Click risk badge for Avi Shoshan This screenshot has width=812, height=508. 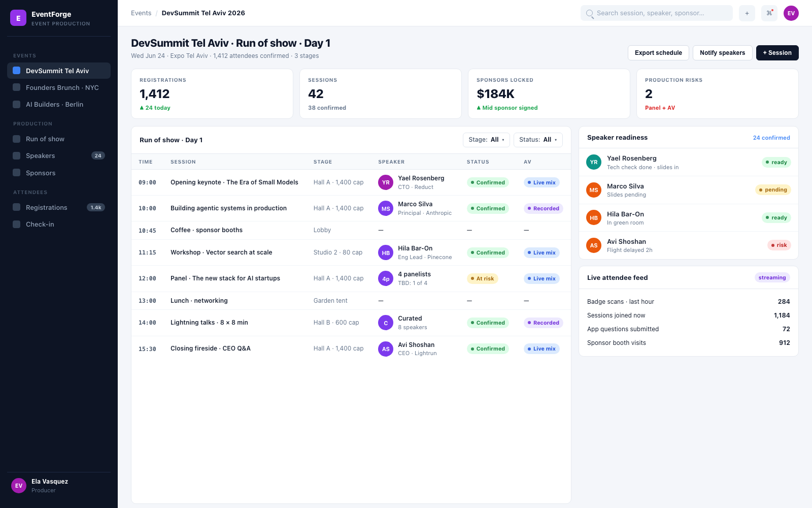click(x=779, y=245)
